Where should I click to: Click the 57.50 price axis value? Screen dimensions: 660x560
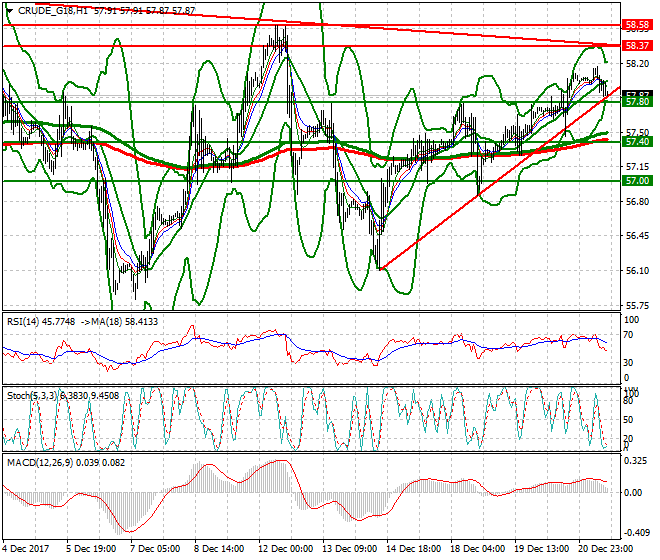pyautogui.click(x=637, y=133)
